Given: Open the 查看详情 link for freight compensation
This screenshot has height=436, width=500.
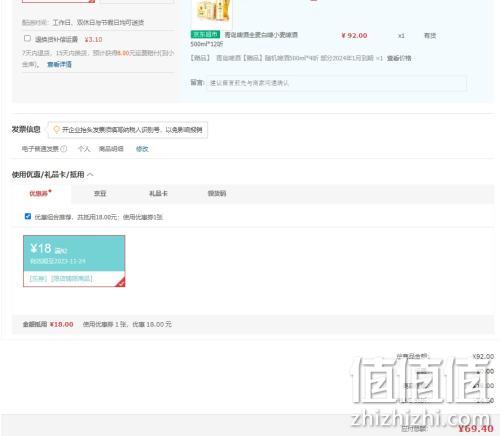Looking at the screenshot, I should click(x=59, y=64).
